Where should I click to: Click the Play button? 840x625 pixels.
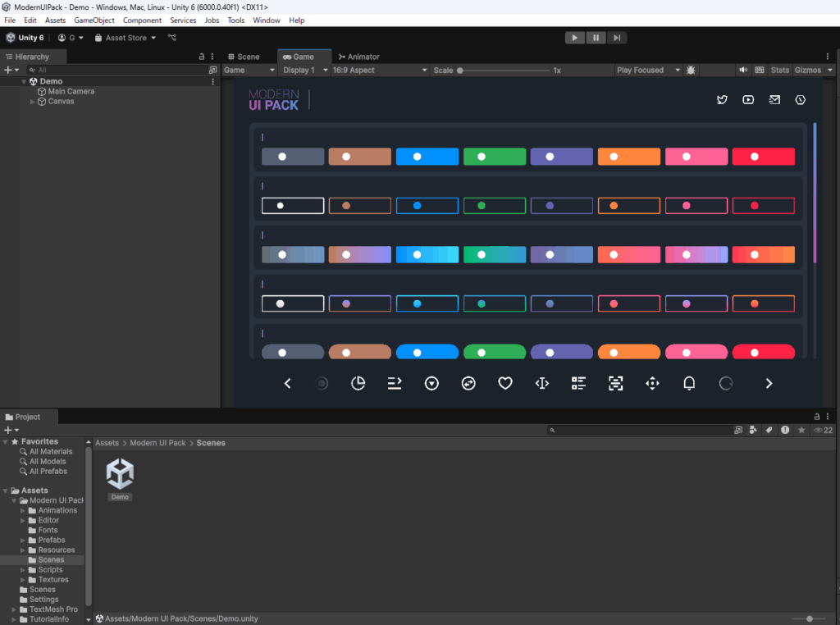coord(575,38)
